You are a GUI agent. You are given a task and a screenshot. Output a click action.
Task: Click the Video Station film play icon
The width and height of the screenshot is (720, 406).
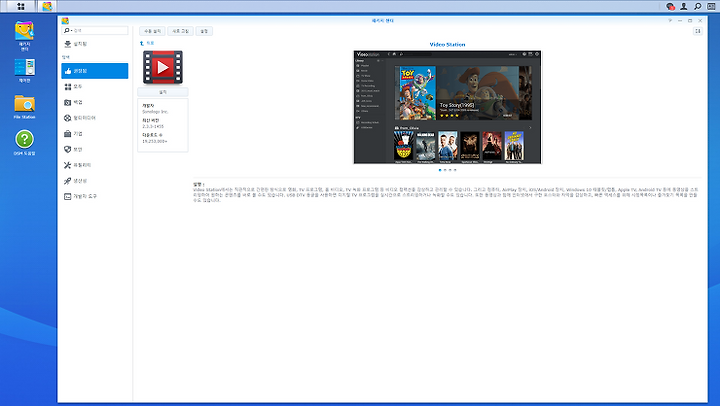(163, 67)
